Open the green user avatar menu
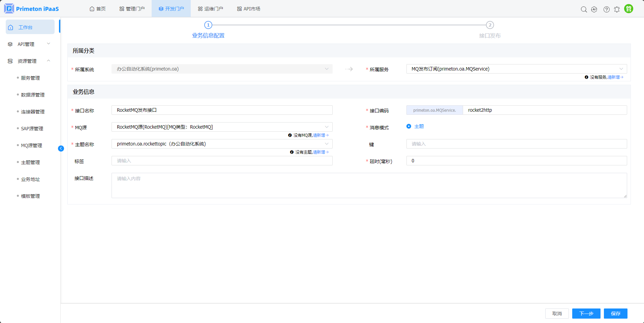The image size is (644, 323). 628,9
